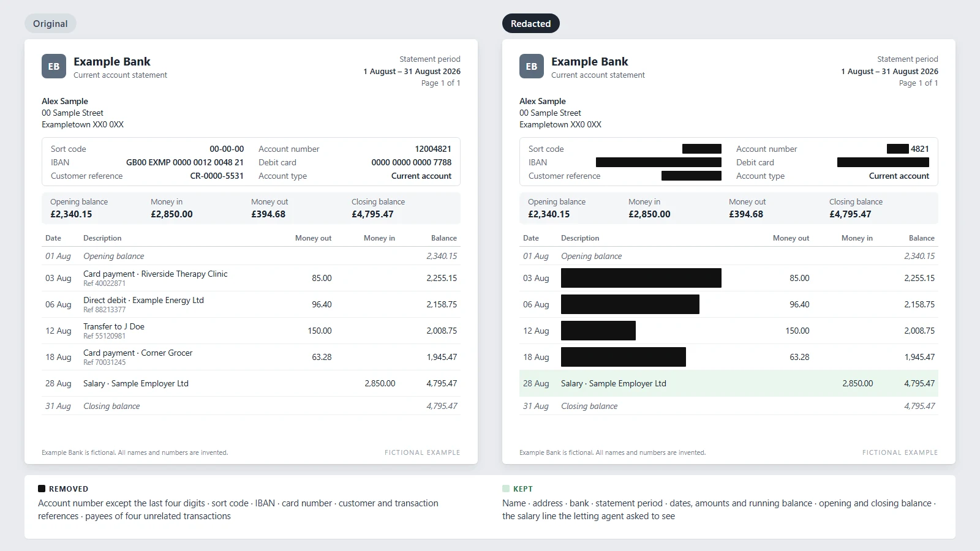Click redacted customer reference bar
This screenshot has width=980, height=551.
pos(692,176)
